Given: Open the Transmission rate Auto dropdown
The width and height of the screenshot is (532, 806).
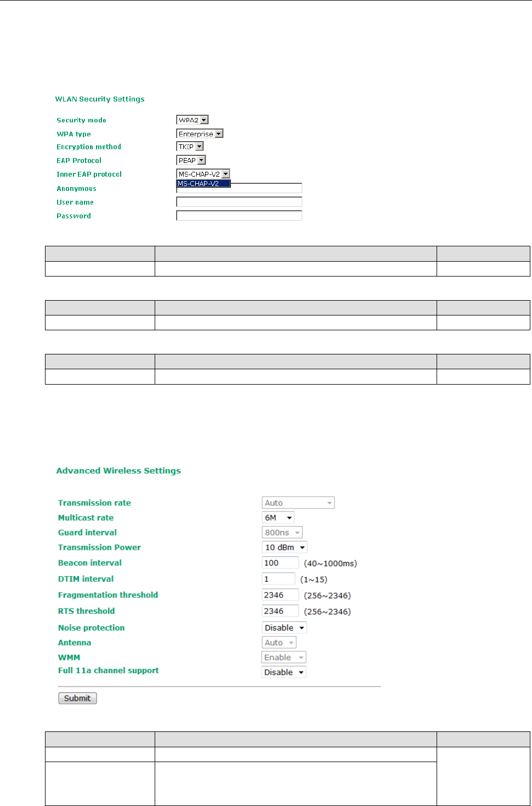Looking at the screenshot, I should [298, 503].
